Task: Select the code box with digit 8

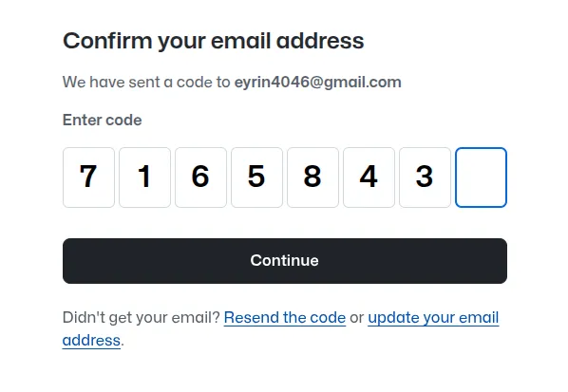Action: click(x=313, y=177)
